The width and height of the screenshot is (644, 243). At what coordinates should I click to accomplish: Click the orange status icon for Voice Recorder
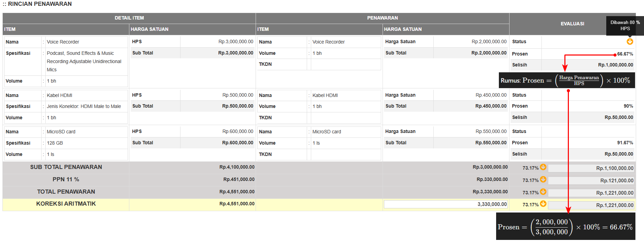pos(630,41)
